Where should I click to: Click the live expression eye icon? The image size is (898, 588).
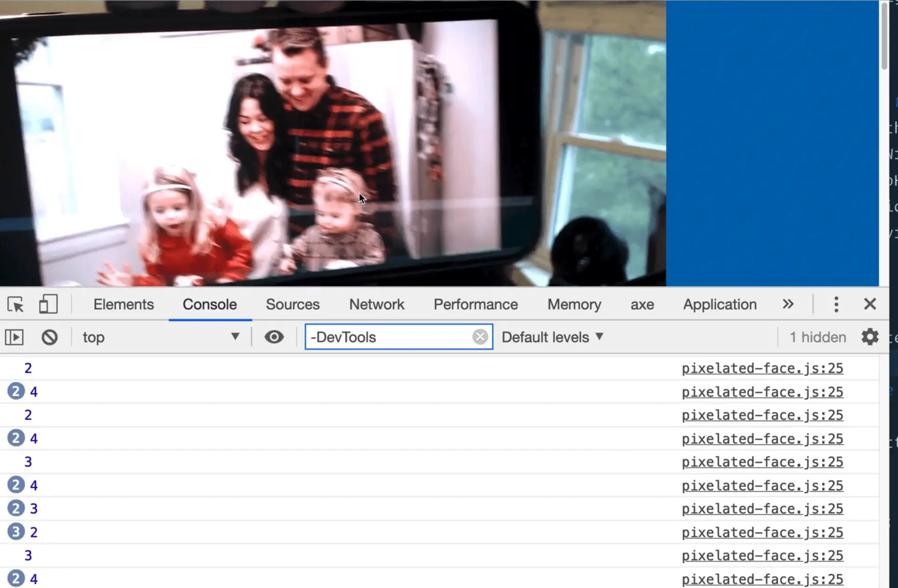[x=274, y=337]
